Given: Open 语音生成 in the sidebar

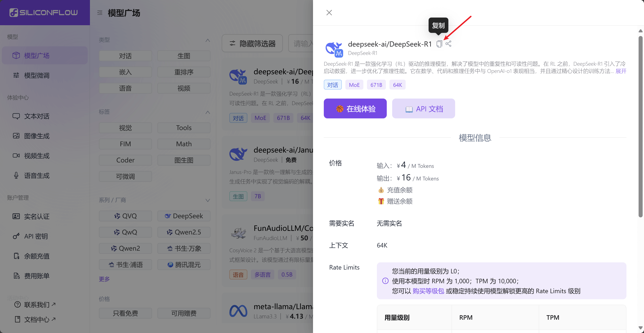Looking at the screenshot, I should (36, 176).
